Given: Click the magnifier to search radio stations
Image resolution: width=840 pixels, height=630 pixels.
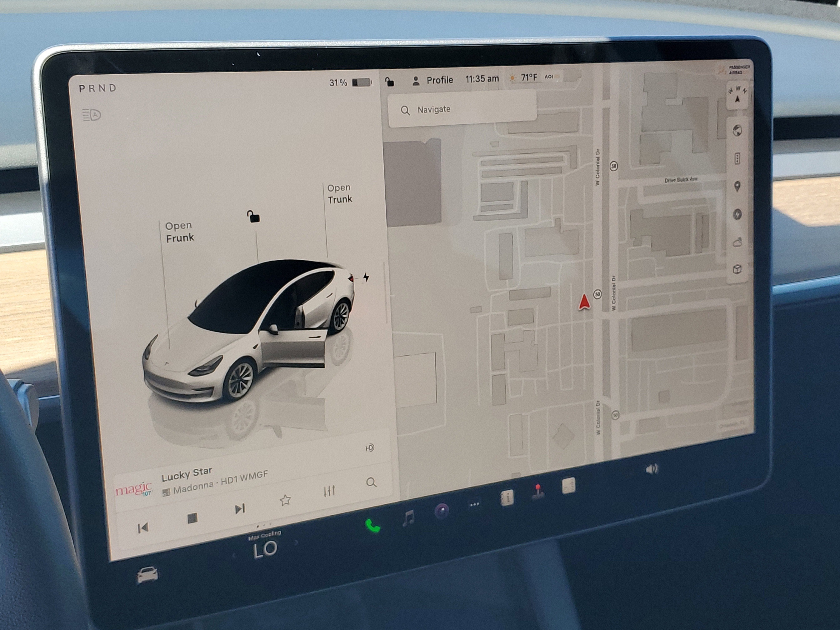Looking at the screenshot, I should [x=371, y=482].
